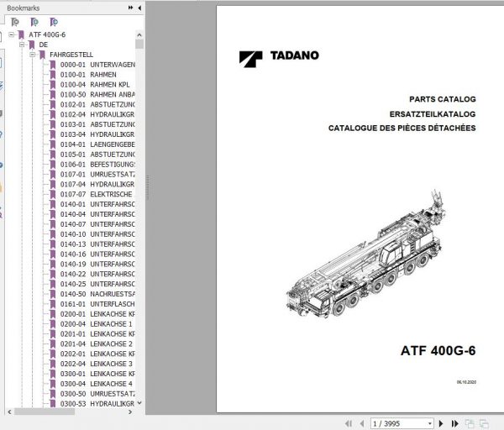504x430 pixels.
Task: Click the second bookmark toolbar icon
Action: [34, 22]
